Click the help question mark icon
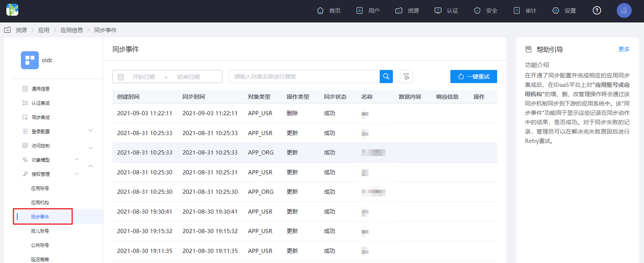 point(597,11)
